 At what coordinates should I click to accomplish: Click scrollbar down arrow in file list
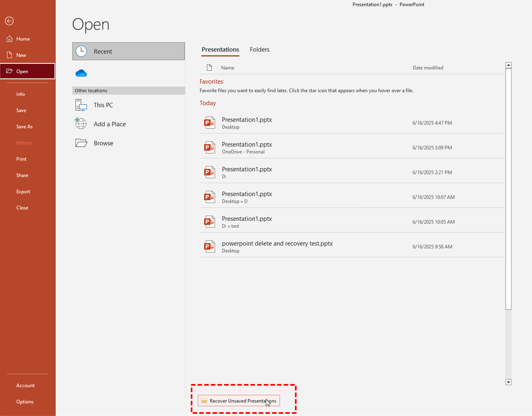[508, 382]
